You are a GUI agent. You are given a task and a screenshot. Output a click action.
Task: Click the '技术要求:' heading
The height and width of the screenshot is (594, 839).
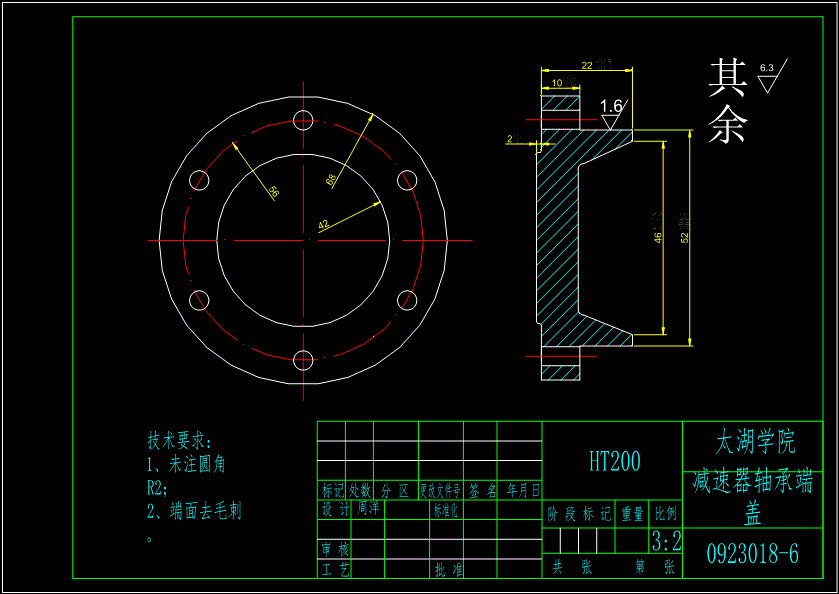[x=180, y=441]
